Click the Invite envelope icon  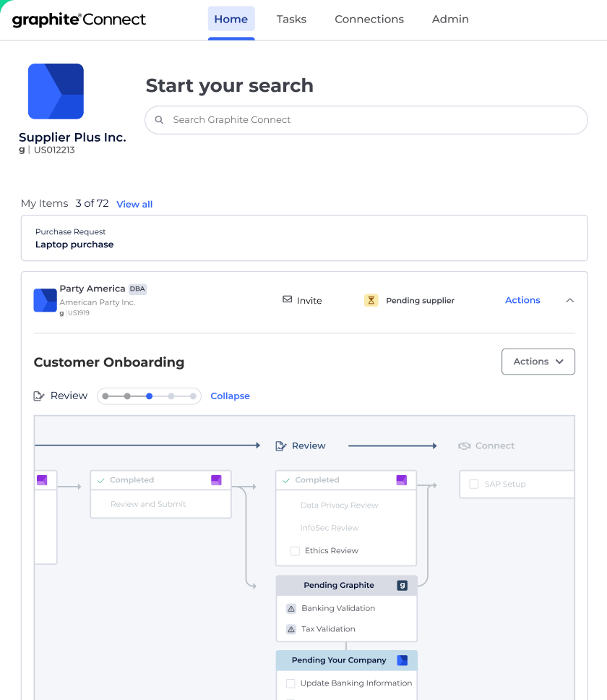click(x=287, y=299)
